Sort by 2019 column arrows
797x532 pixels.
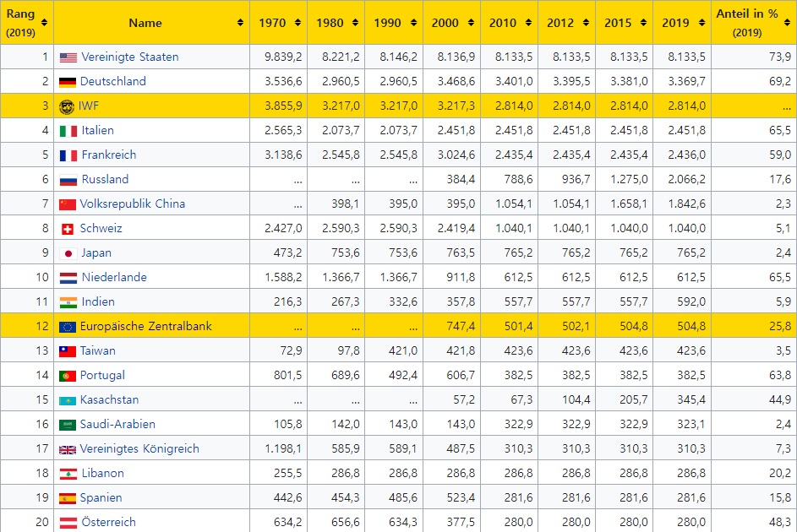pos(701,22)
